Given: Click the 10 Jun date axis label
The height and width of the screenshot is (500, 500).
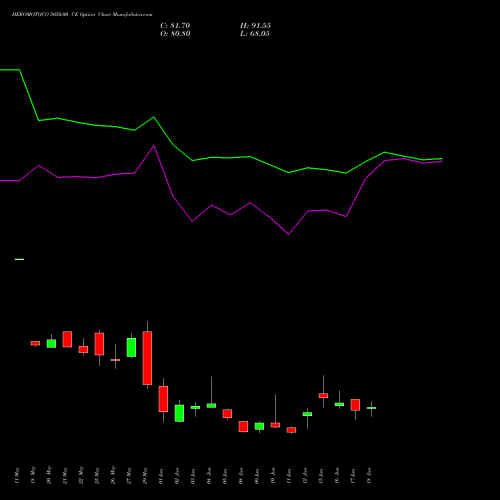Looking at the screenshot, I should point(273,476).
